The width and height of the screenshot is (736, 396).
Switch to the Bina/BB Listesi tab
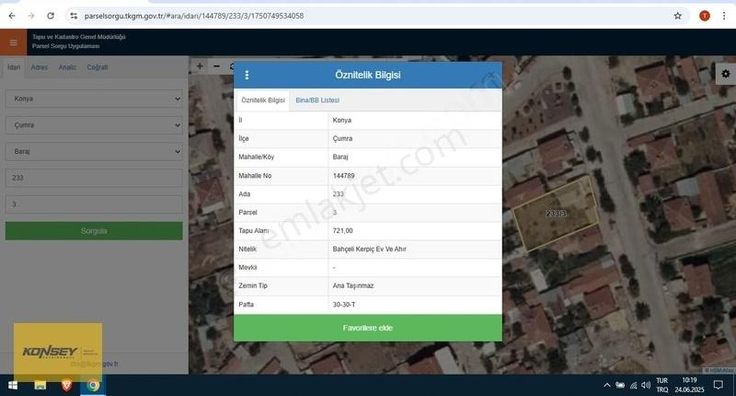pos(317,100)
